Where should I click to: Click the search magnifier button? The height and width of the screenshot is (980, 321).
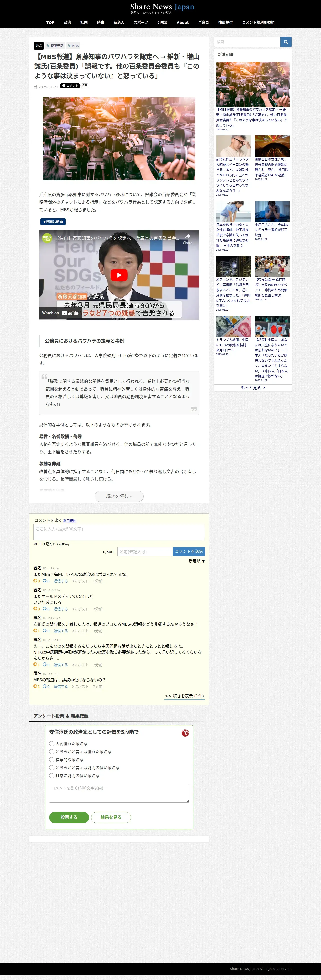click(x=286, y=42)
